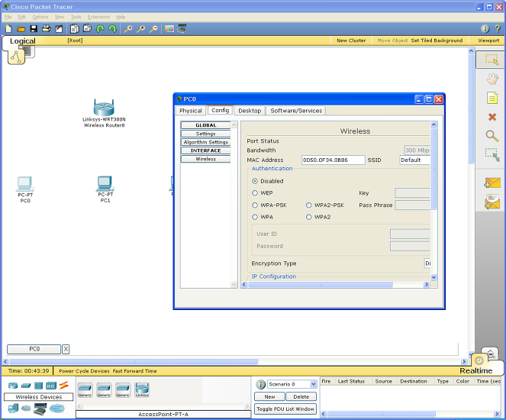Click Power Cycle Devices
This screenshot has width=506, height=420.
(x=84, y=371)
